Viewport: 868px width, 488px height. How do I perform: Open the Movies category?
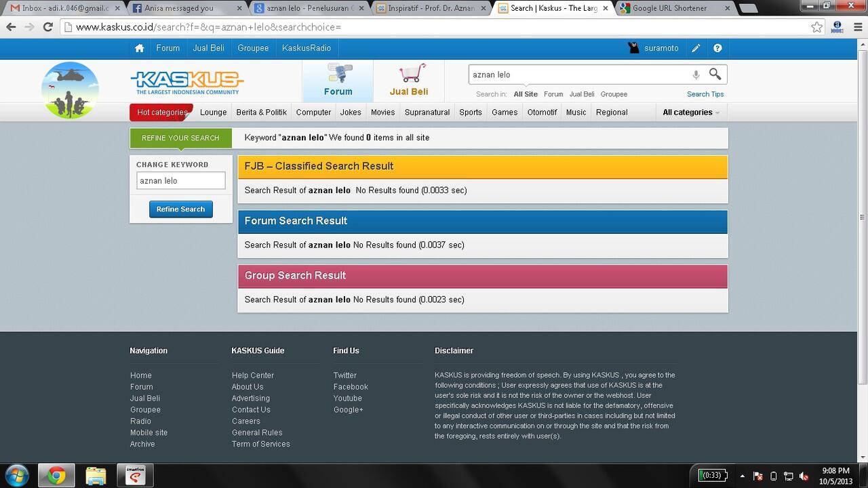click(382, 113)
